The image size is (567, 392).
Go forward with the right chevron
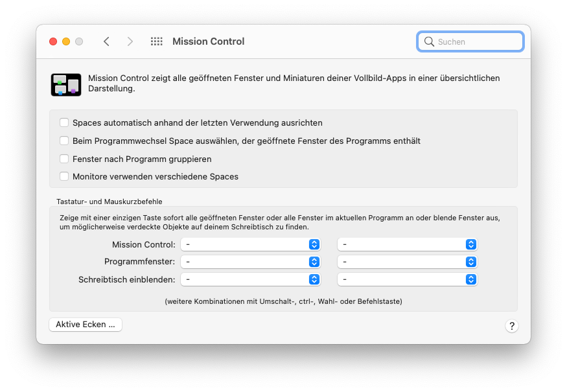pyautogui.click(x=130, y=41)
